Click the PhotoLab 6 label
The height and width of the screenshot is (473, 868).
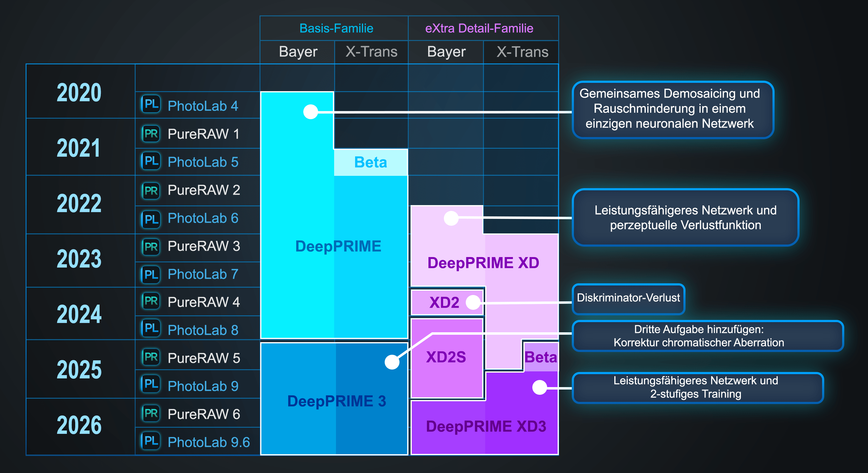tap(203, 219)
